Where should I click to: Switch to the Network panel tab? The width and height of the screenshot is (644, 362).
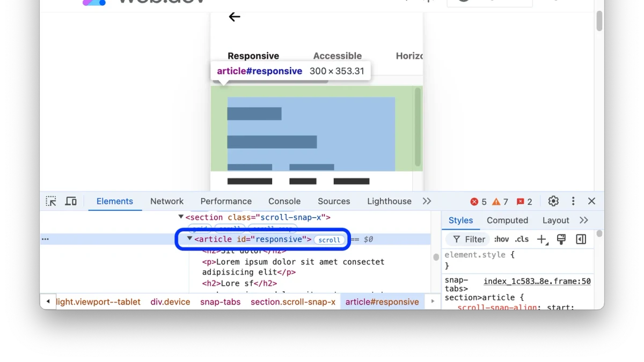167,201
